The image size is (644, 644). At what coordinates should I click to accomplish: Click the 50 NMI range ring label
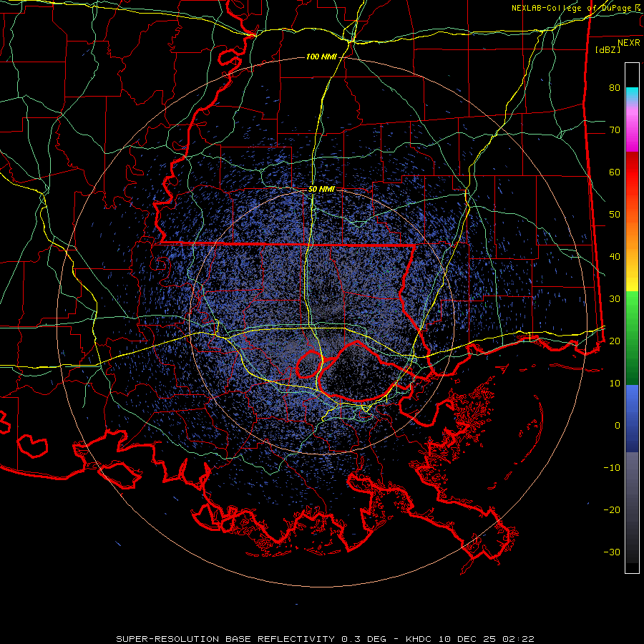[321, 190]
